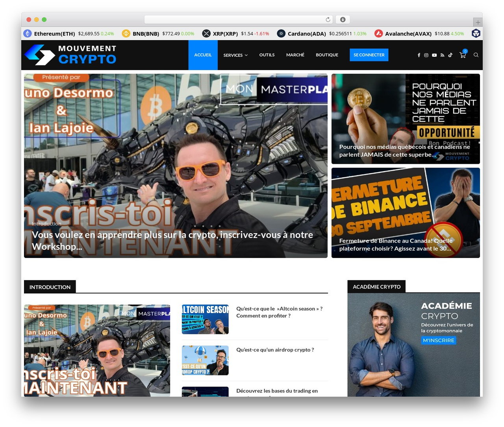Reload the page in the browser

click(x=328, y=20)
